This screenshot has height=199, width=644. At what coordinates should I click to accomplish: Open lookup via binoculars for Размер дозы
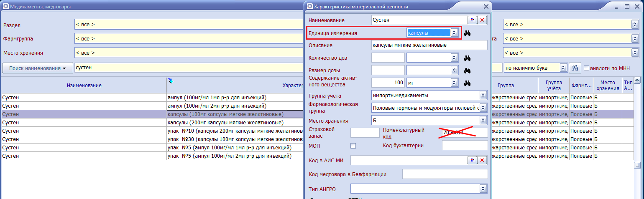(x=468, y=71)
